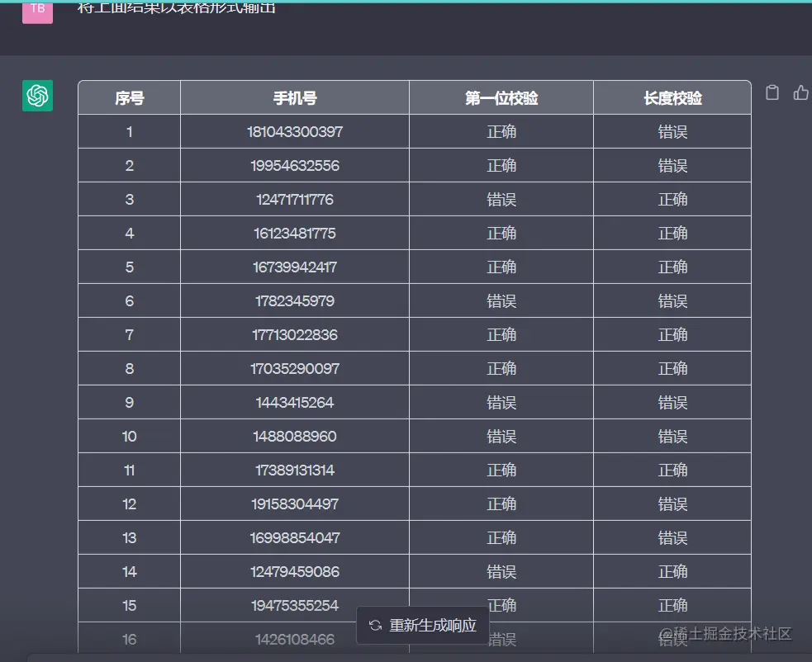Select phone number 16998854047
Viewport: 812px width, 662px height.
coord(295,538)
